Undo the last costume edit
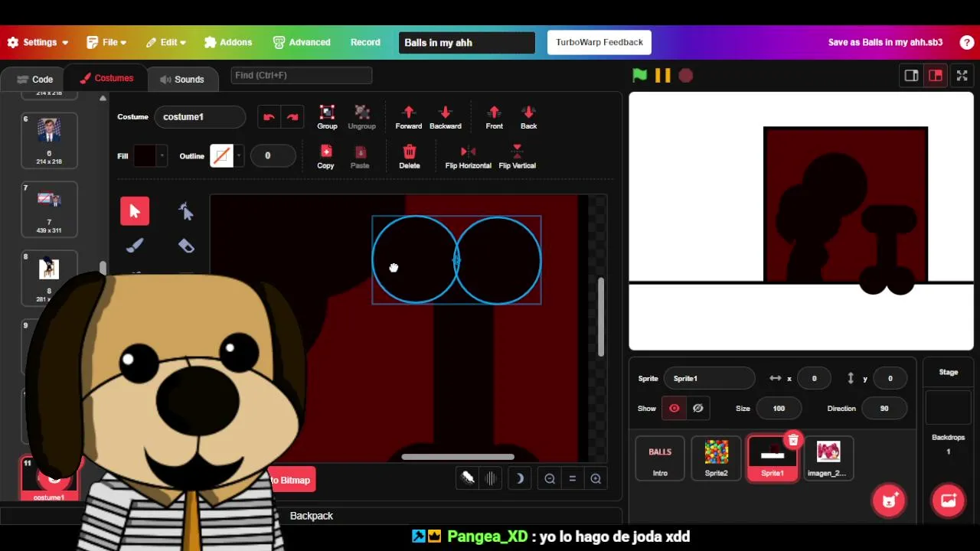Image resolution: width=980 pixels, height=551 pixels. pos(269,116)
